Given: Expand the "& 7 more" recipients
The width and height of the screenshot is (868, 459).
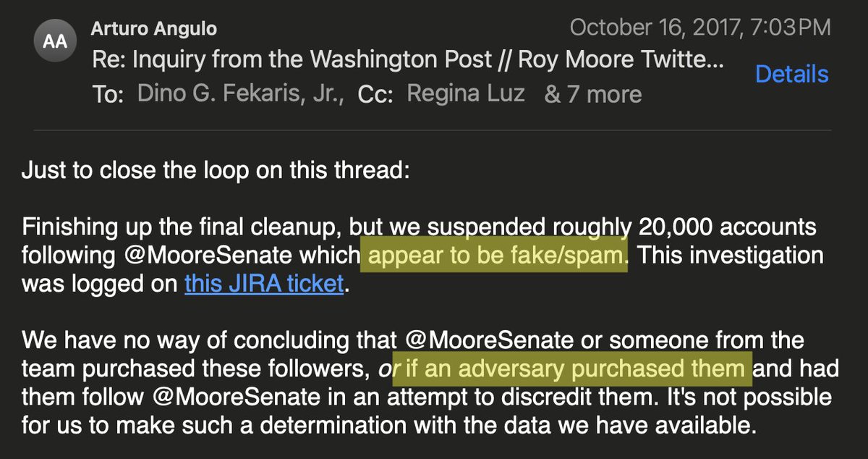Looking at the screenshot, I should (592, 94).
